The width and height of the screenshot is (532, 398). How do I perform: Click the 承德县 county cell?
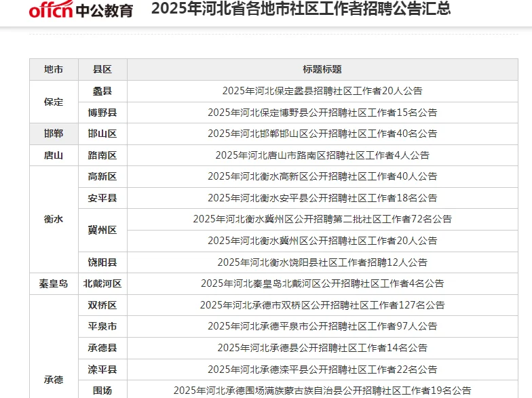pyautogui.click(x=102, y=348)
